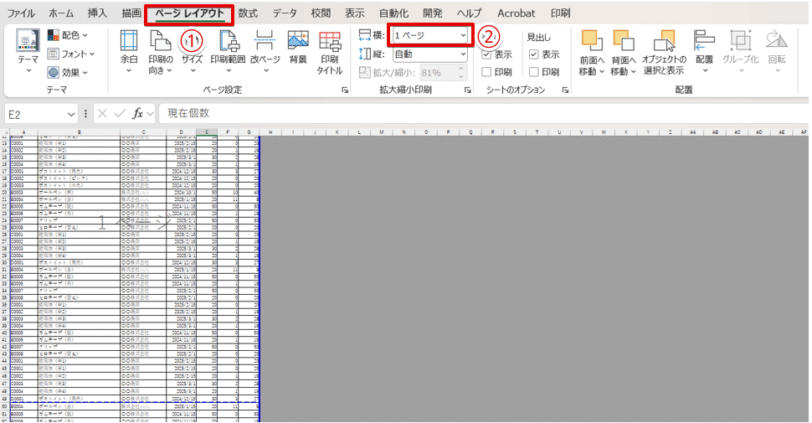This screenshot has width=812, height=423.
Task: Open the 回転 rotate menu
Action: [777, 52]
